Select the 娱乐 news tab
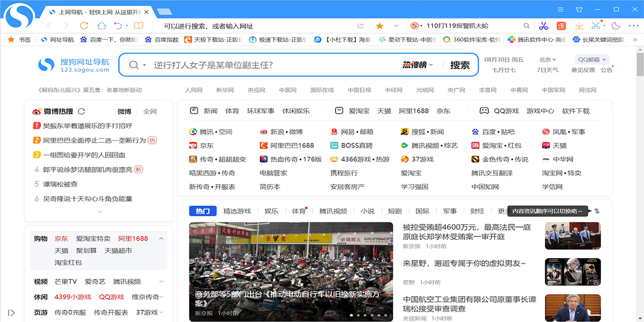The image size is (644, 322). coord(271,211)
